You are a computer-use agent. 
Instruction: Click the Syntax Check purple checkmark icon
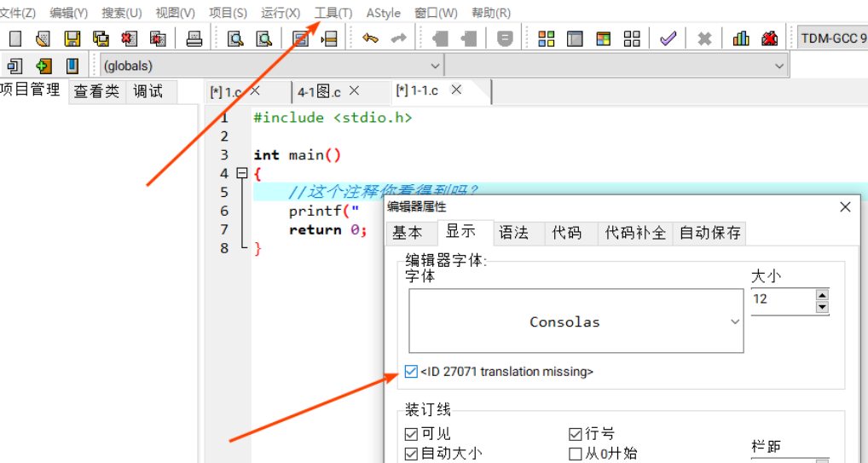pyautogui.click(x=668, y=38)
